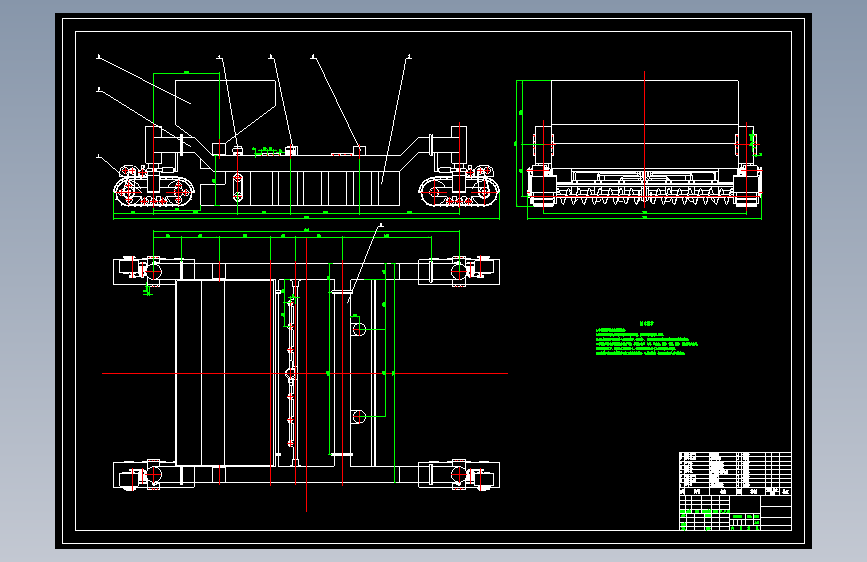Image resolution: width=867 pixels, height=562 pixels.
Task: Pick the vertical red centerline in end view
Action: (x=644, y=138)
